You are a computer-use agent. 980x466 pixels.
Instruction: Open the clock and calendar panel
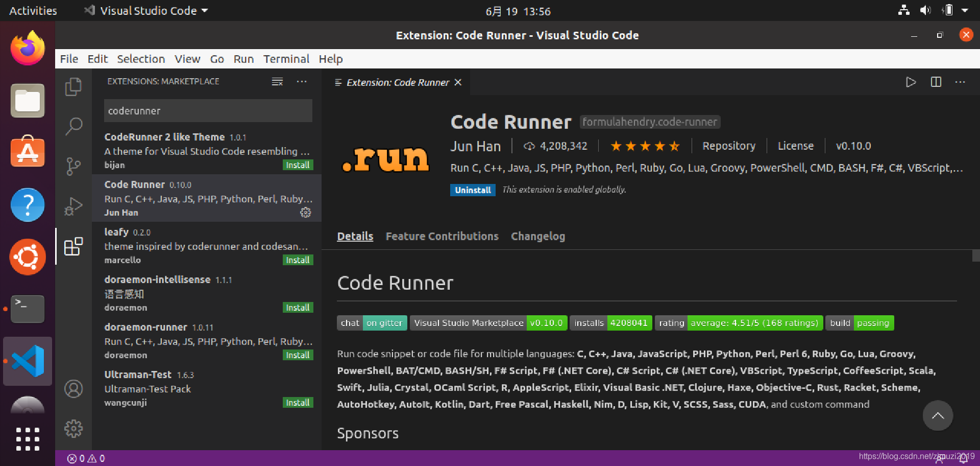(518, 11)
